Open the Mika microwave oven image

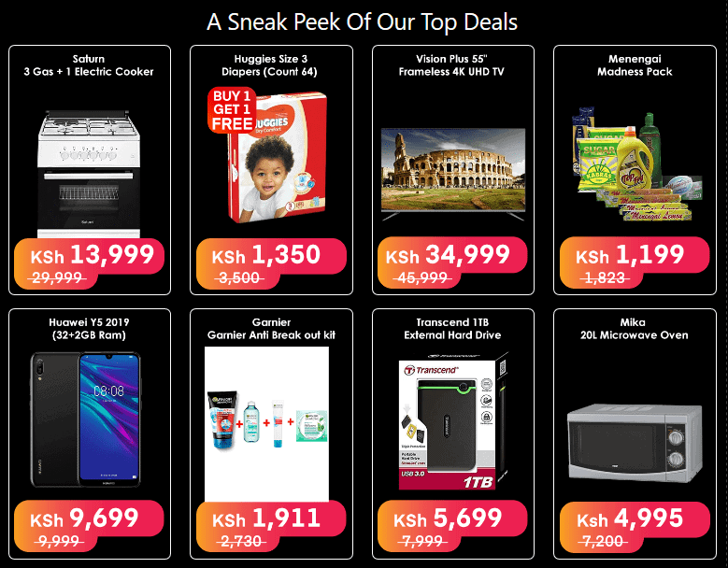635,443
